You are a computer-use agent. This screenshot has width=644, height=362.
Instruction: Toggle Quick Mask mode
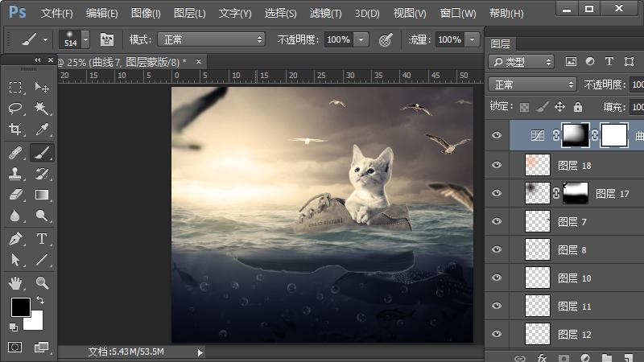pos(15,348)
